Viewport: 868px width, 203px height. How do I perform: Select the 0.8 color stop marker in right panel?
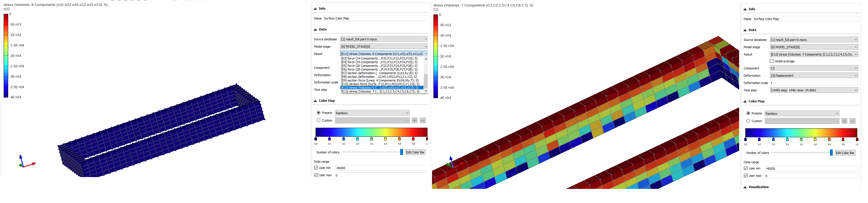tap(829, 139)
